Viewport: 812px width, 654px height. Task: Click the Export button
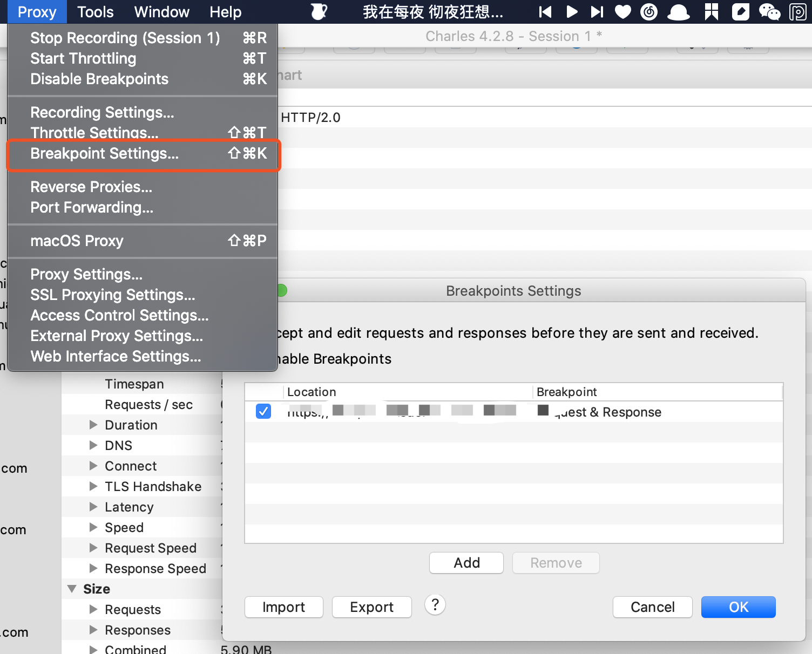coord(372,607)
